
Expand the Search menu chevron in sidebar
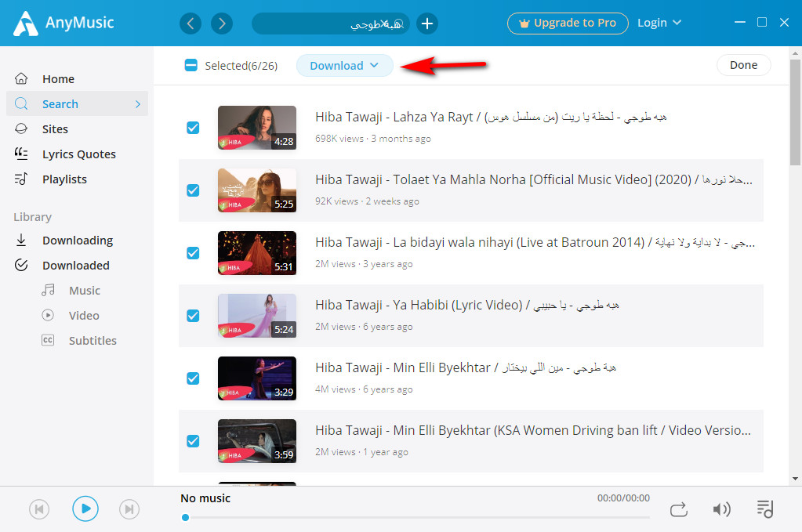click(x=138, y=104)
